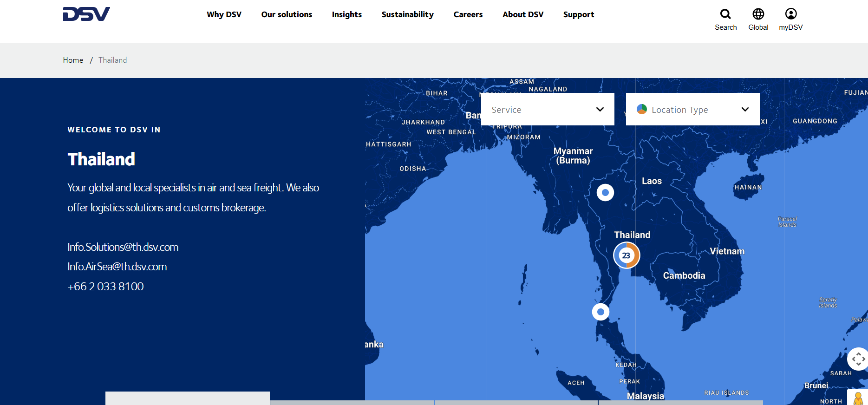Image resolution: width=868 pixels, height=405 pixels.
Task: Open the Sustainability menu
Action: pos(408,14)
